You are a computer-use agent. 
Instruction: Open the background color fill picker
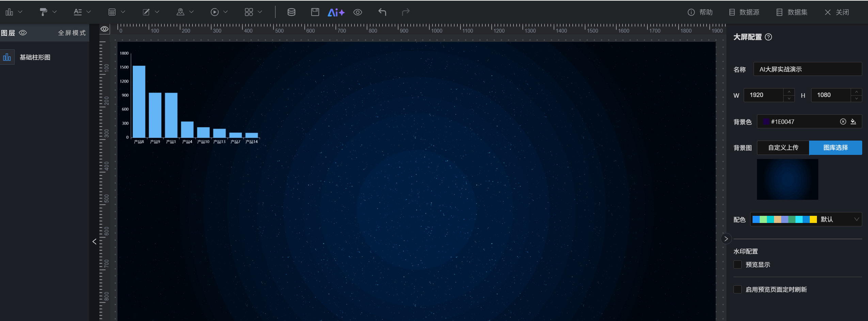coord(853,122)
